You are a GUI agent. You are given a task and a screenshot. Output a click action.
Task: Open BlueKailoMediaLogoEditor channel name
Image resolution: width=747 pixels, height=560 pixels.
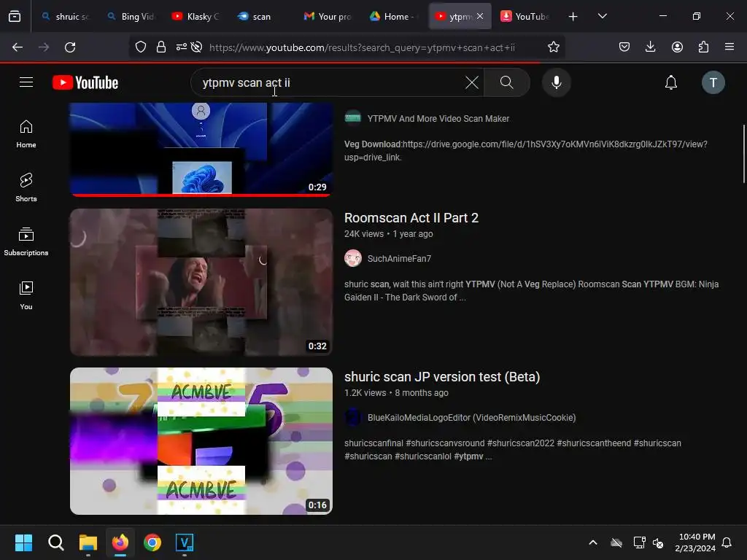472,418
